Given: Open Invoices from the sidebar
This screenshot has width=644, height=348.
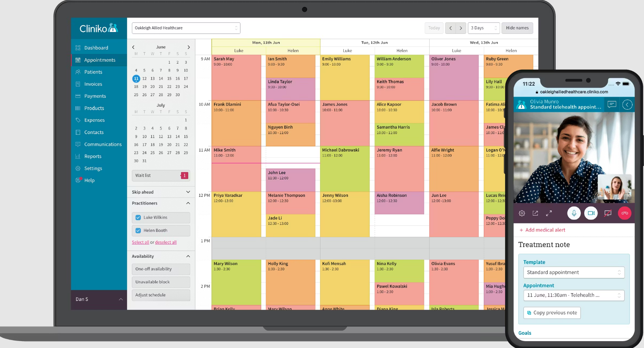Looking at the screenshot, I should [93, 84].
